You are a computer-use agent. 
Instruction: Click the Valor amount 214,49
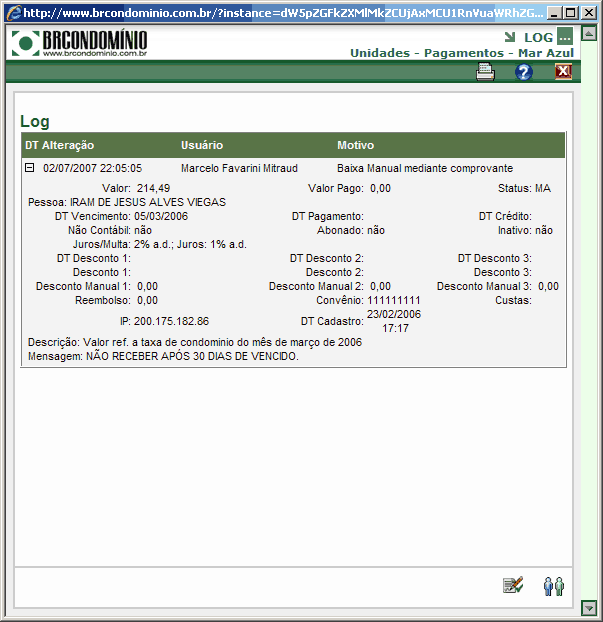click(x=153, y=188)
